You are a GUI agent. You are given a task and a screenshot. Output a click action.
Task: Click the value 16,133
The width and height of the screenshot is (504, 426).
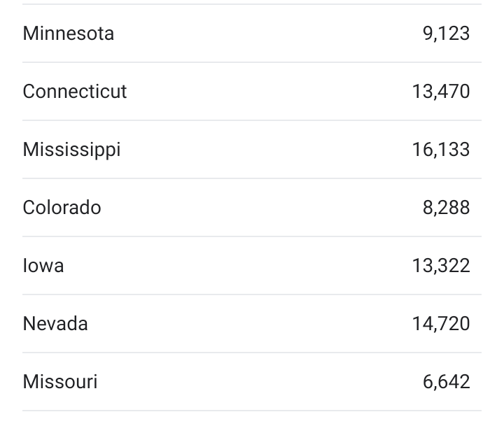(441, 150)
